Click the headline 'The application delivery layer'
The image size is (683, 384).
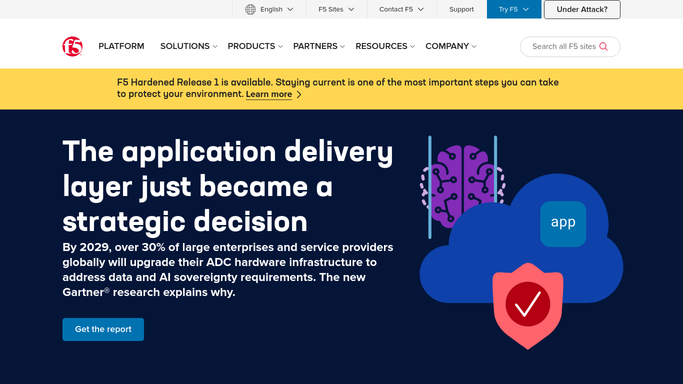[228, 186]
